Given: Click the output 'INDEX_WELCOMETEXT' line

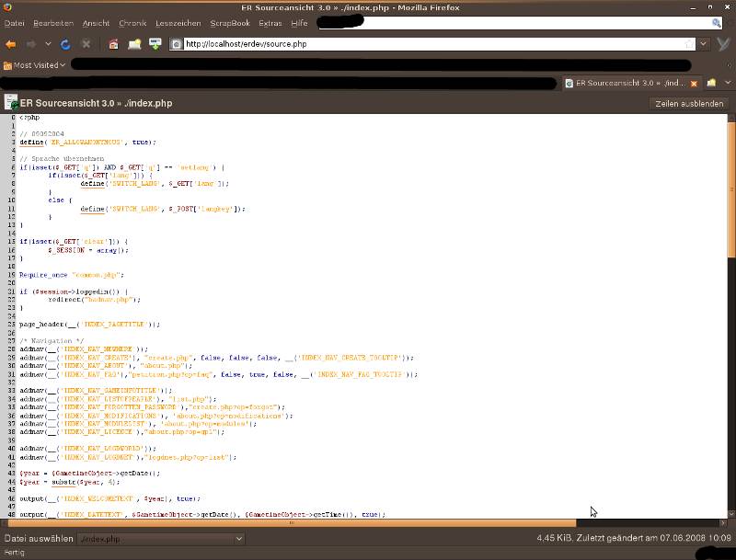Looking at the screenshot, I should 110,498.
